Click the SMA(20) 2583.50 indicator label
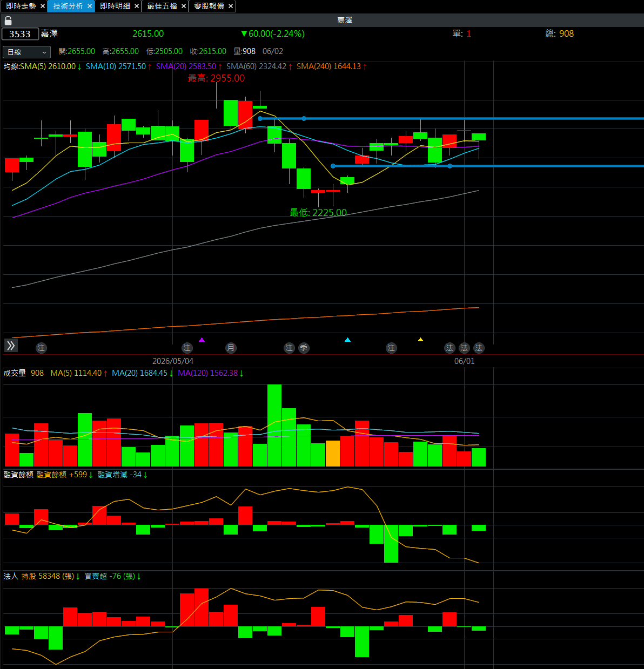This screenshot has height=669, width=644. pos(189,66)
